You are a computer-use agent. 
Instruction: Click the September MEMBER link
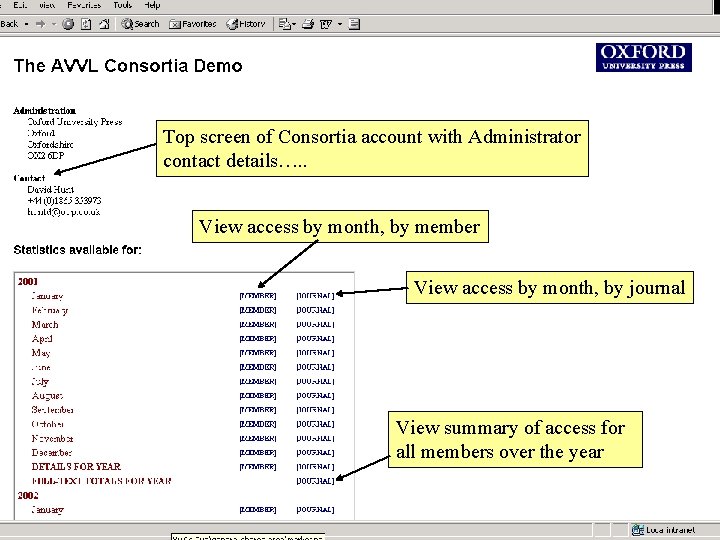point(258,410)
